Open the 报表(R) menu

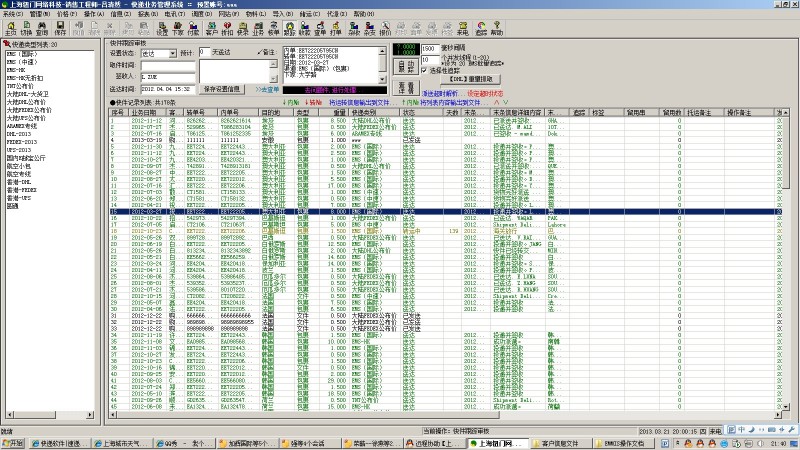point(148,14)
